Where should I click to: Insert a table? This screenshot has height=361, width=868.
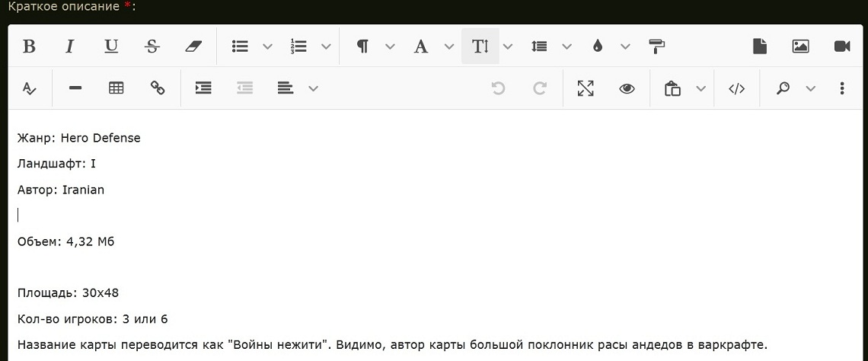tap(116, 88)
